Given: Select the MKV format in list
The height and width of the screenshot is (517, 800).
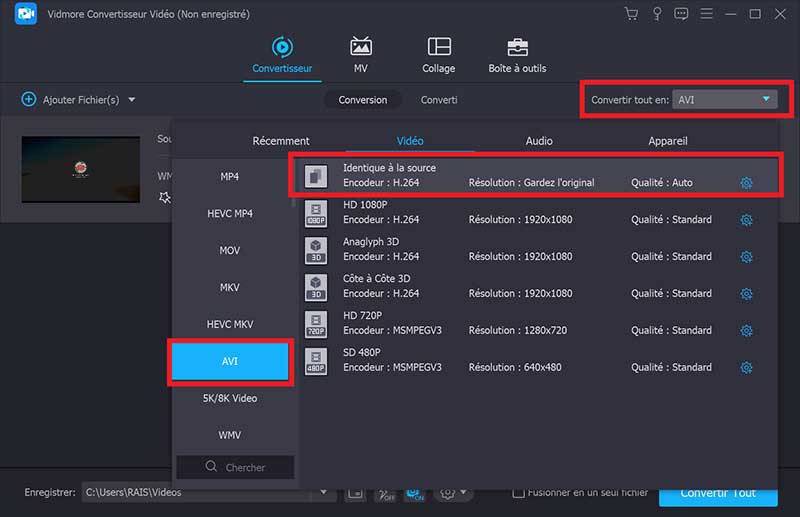Looking at the screenshot, I should (x=230, y=288).
